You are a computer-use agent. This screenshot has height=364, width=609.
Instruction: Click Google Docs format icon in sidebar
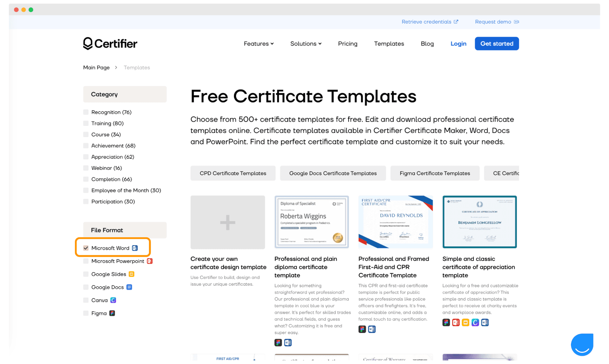pyautogui.click(x=129, y=287)
